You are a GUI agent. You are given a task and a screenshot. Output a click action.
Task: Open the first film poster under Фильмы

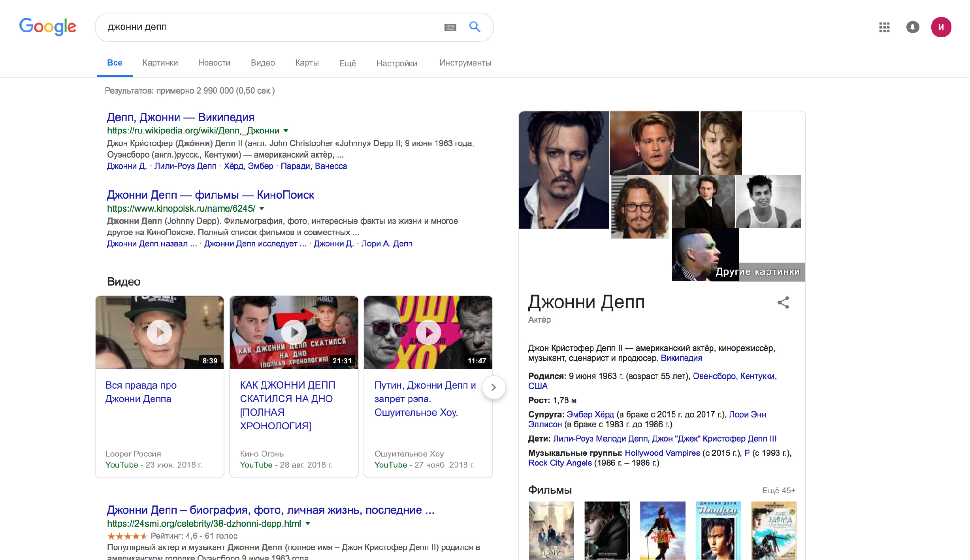[x=551, y=530]
